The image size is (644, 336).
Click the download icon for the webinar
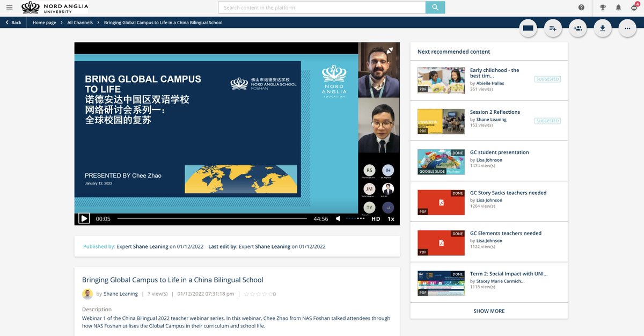[602, 28]
